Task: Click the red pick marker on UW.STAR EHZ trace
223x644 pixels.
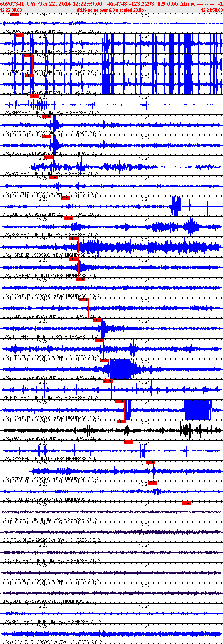Action: [46, 116]
